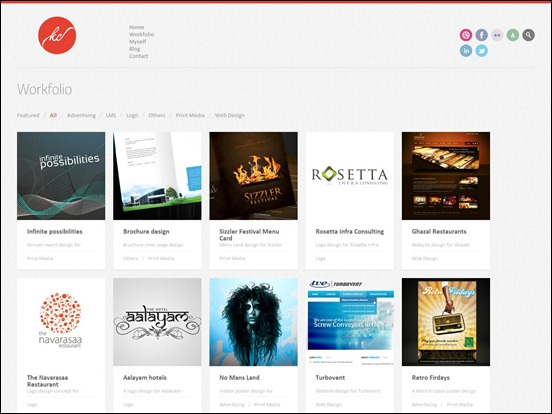Image resolution: width=552 pixels, height=414 pixels.
Task: Filter the workfolio by Featured
Action: point(28,115)
